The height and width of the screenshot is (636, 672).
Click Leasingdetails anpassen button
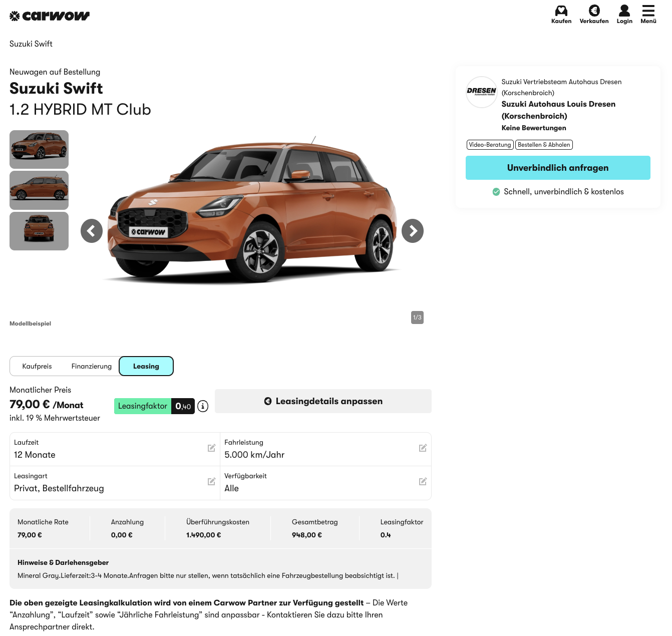tap(323, 401)
